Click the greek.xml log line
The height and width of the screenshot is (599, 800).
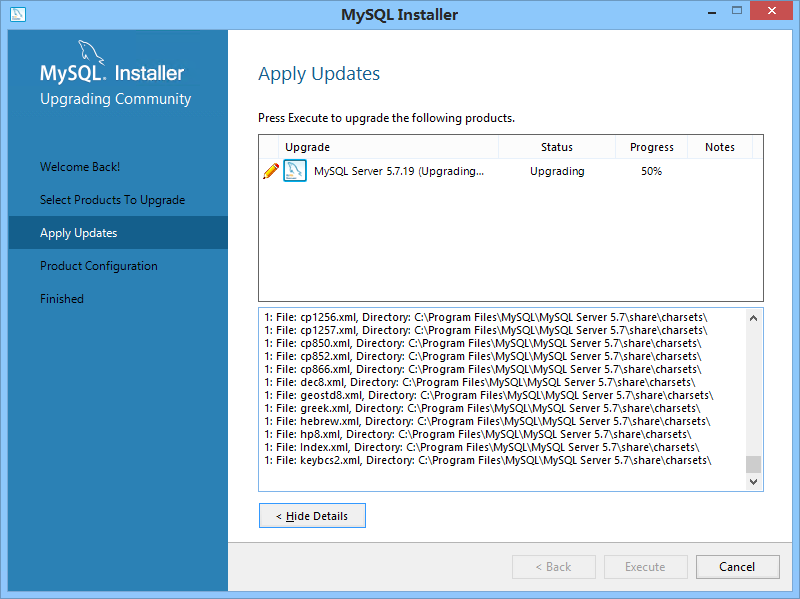pyautogui.click(x=482, y=409)
